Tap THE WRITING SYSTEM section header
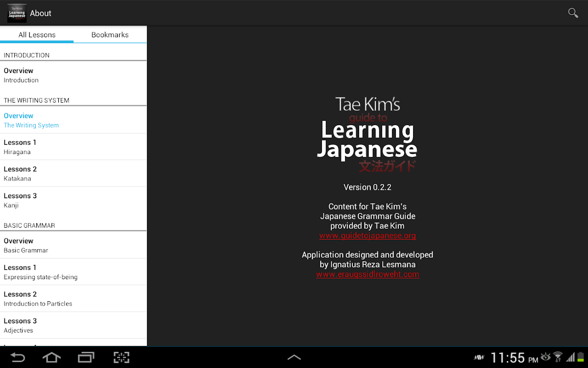Viewport: 588px width, 368px height. point(36,100)
